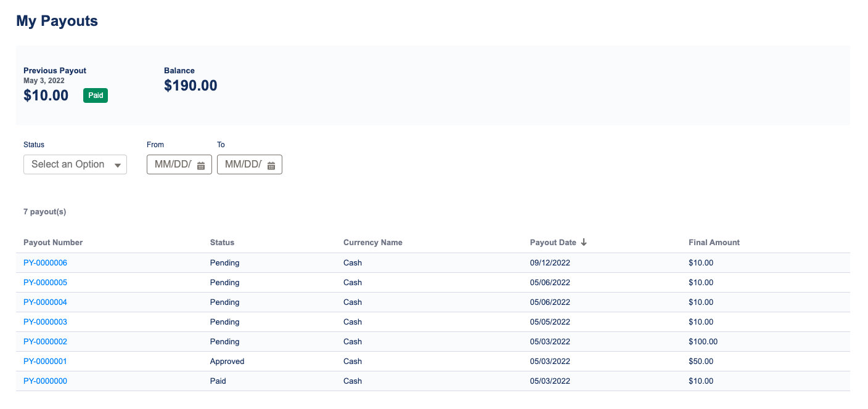Open payout PY-0000004 link

(x=45, y=302)
